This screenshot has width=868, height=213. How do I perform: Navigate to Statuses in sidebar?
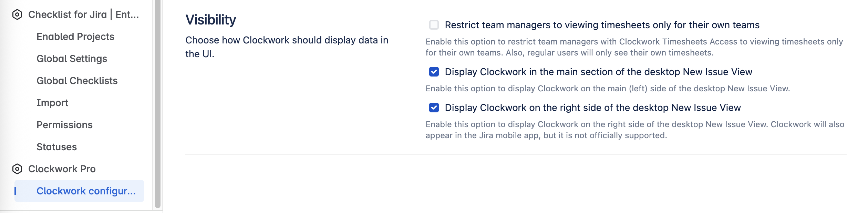pos(56,147)
